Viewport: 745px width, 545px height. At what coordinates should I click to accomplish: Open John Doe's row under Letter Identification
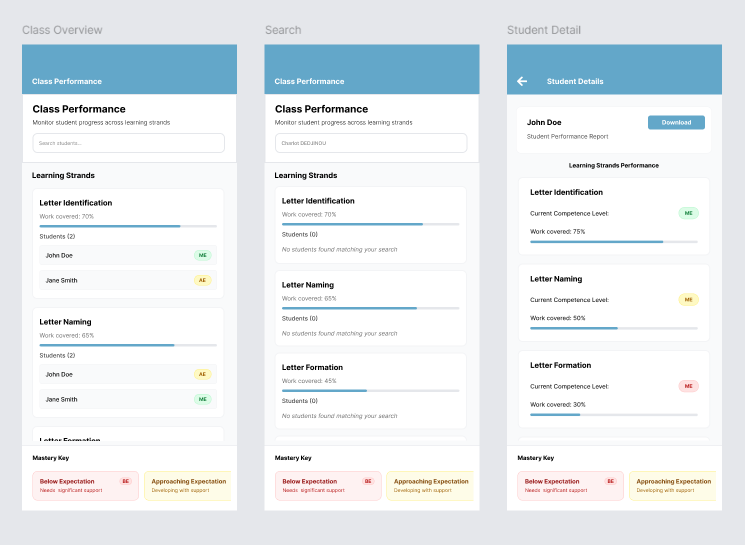pyautogui.click(x=129, y=255)
